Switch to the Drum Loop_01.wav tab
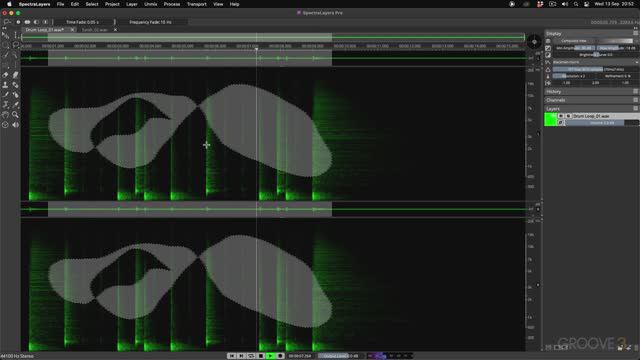 [x=44, y=30]
